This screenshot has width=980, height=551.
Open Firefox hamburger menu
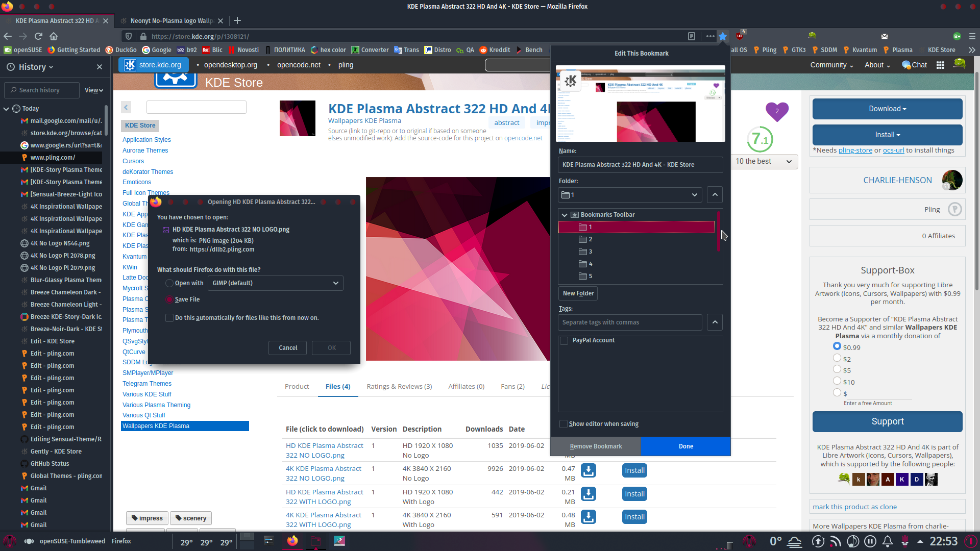(x=972, y=36)
